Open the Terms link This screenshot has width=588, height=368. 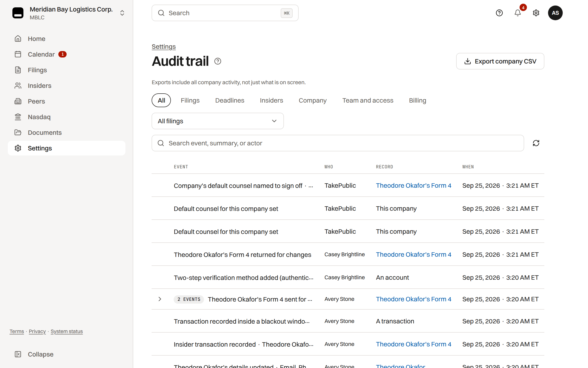17,331
